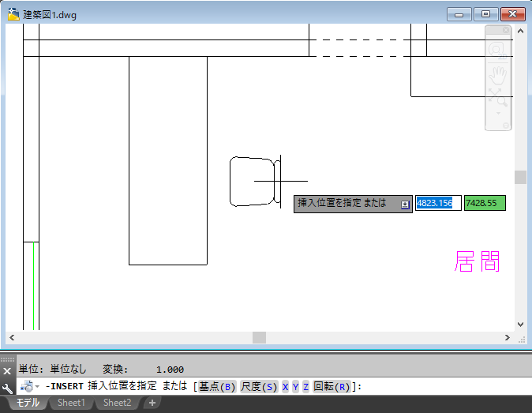Click the drawing window resize grip
Viewport: 532px width, 413px height.
click(x=522, y=340)
